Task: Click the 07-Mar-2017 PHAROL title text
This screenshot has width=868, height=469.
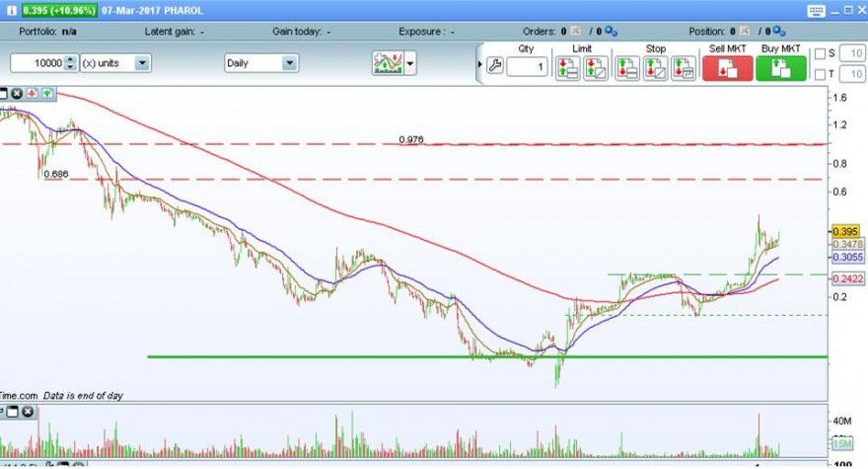Action: click(x=152, y=11)
